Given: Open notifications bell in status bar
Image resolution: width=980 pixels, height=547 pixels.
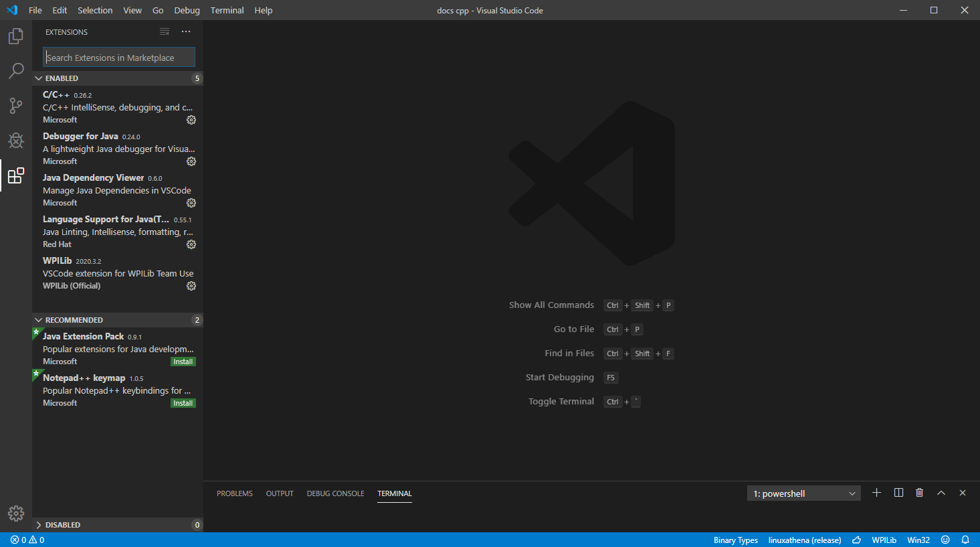Looking at the screenshot, I should click(x=965, y=540).
